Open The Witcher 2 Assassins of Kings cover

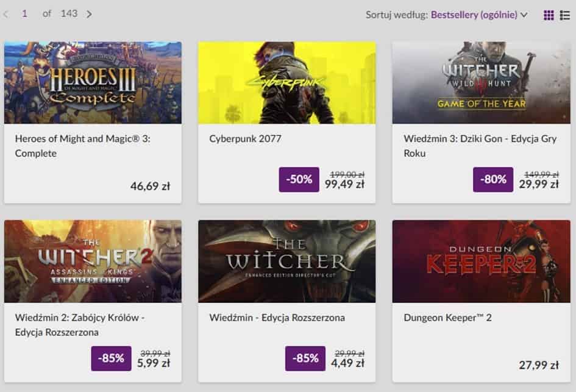click(x=93, y=262)
